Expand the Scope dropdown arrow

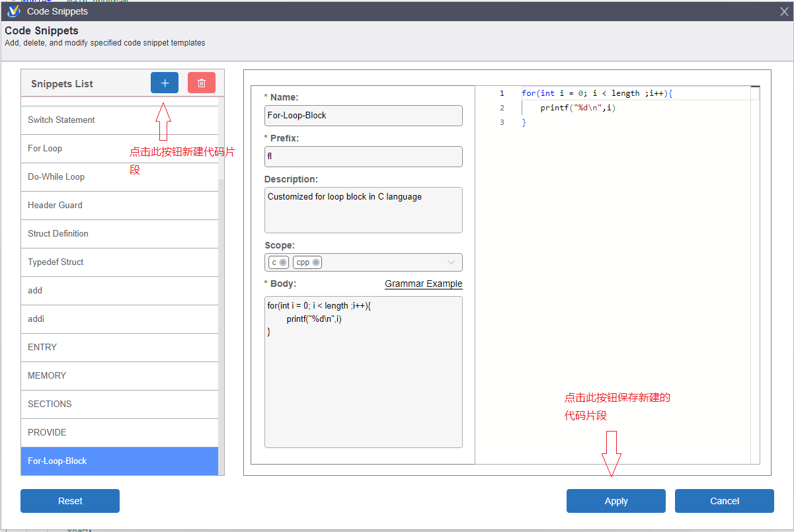point(452,262)
